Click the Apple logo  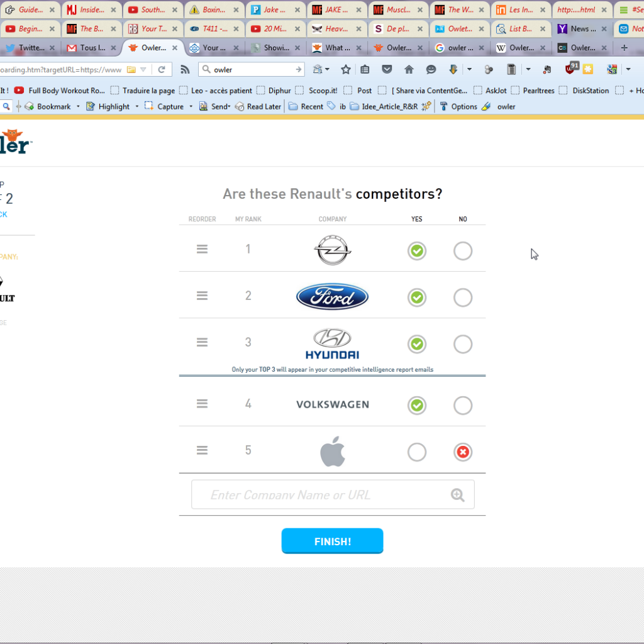pyautogui.click(x=332, y=452)
